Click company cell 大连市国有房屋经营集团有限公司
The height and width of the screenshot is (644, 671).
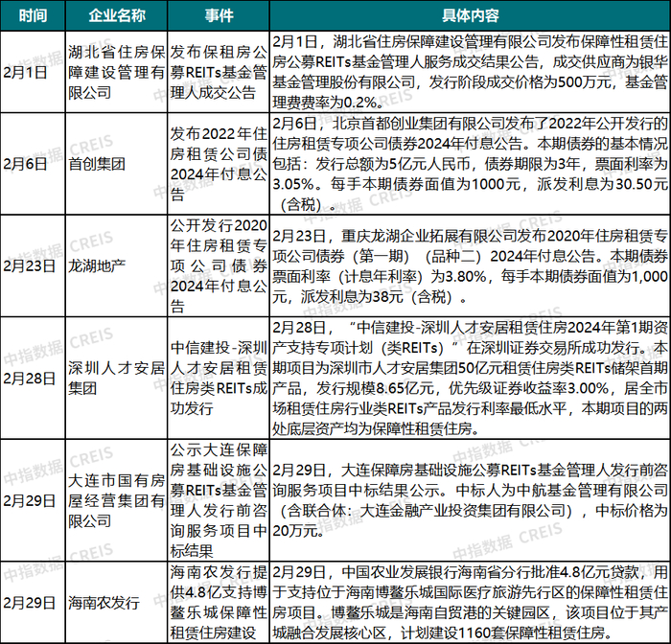[116, 500]
